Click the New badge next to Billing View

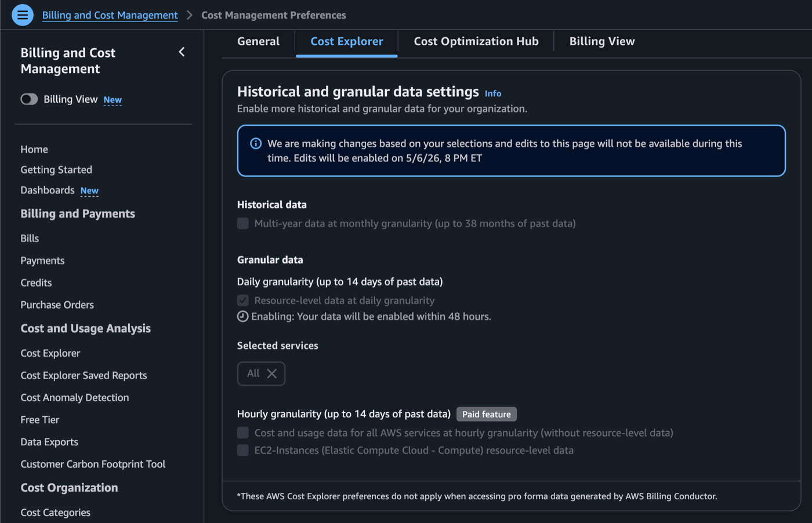point(113,100)
